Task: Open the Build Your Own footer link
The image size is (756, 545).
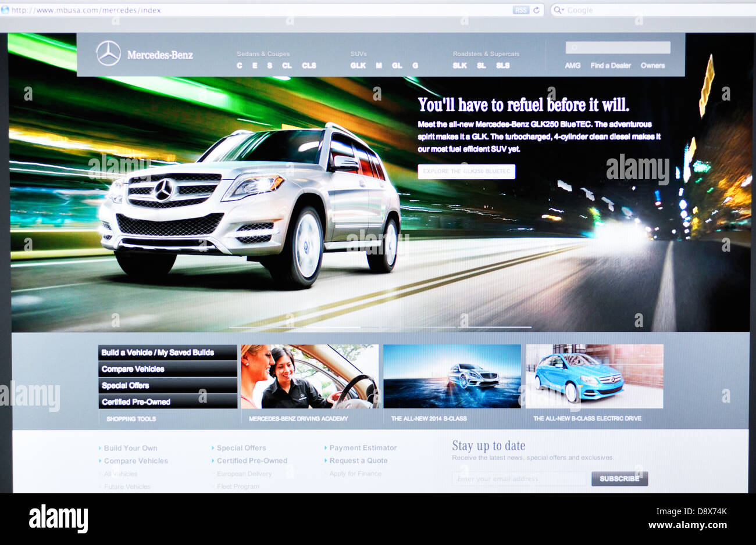Action: 130,448
